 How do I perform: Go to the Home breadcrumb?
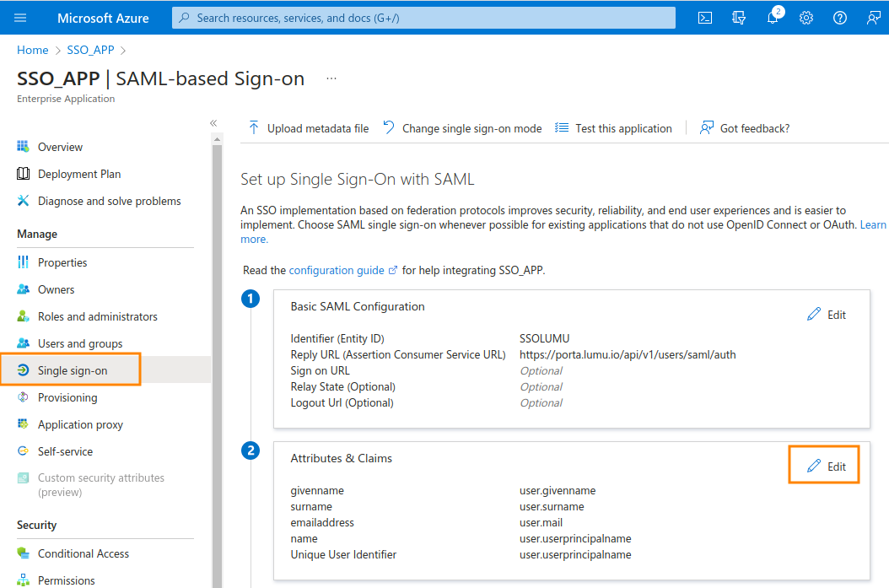click(33, 50)
